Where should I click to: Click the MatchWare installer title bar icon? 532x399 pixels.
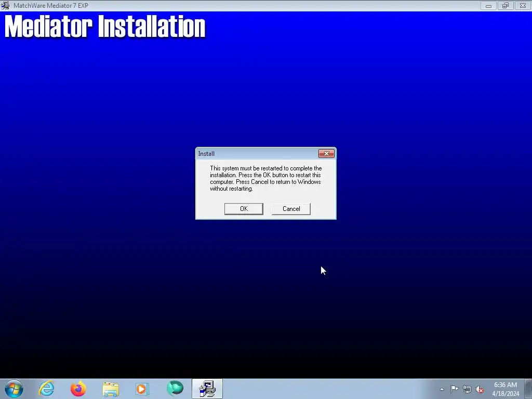5,5
